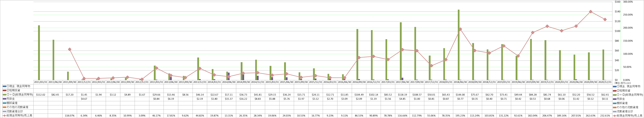The image size is (644, 118).
Task: Click the $144.00 table cell
Action: coord(460,95)
